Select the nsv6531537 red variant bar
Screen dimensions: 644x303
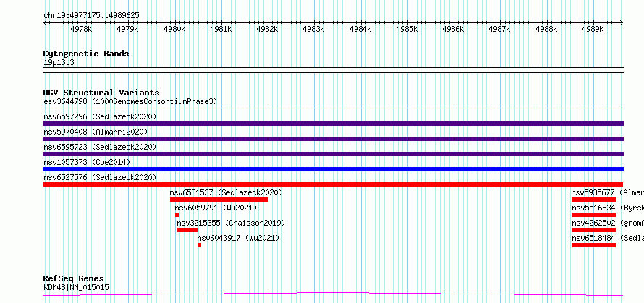[219, 200]
